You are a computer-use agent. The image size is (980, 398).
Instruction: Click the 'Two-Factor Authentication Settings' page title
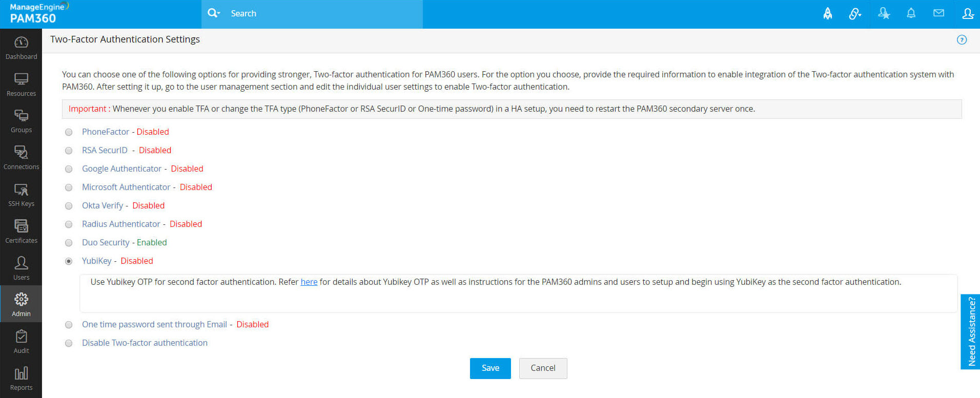[x=125, y=39]
